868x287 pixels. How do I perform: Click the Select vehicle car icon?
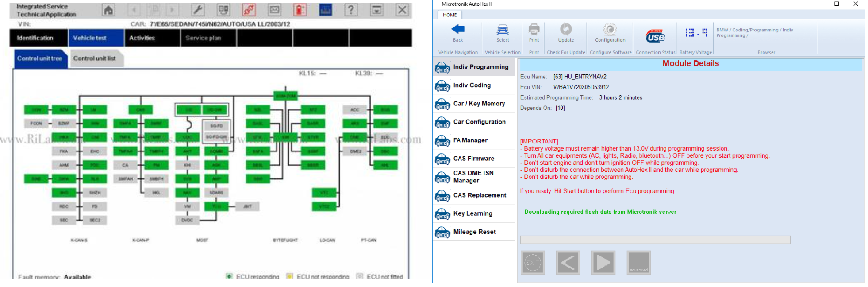point(503,30)
